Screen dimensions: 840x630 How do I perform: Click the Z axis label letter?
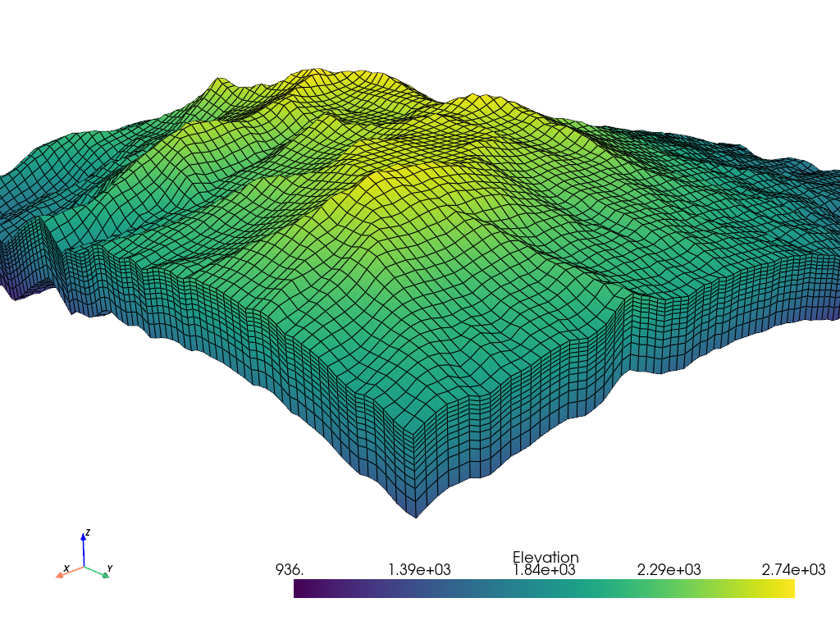(87, 532)
